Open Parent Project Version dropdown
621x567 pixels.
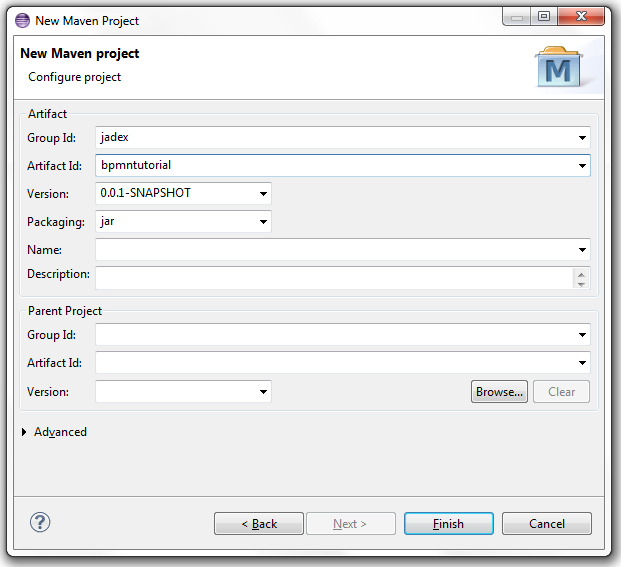[263, 392]
